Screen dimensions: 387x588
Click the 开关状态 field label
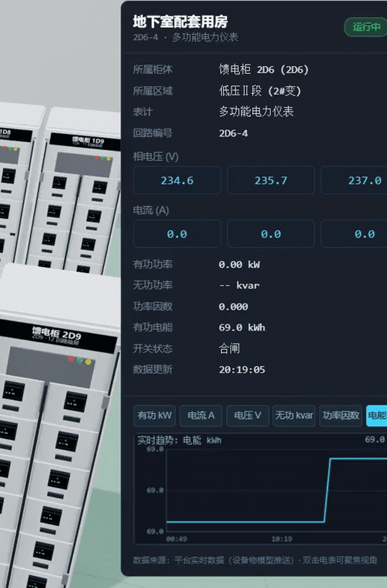click(x=153, y=349)
